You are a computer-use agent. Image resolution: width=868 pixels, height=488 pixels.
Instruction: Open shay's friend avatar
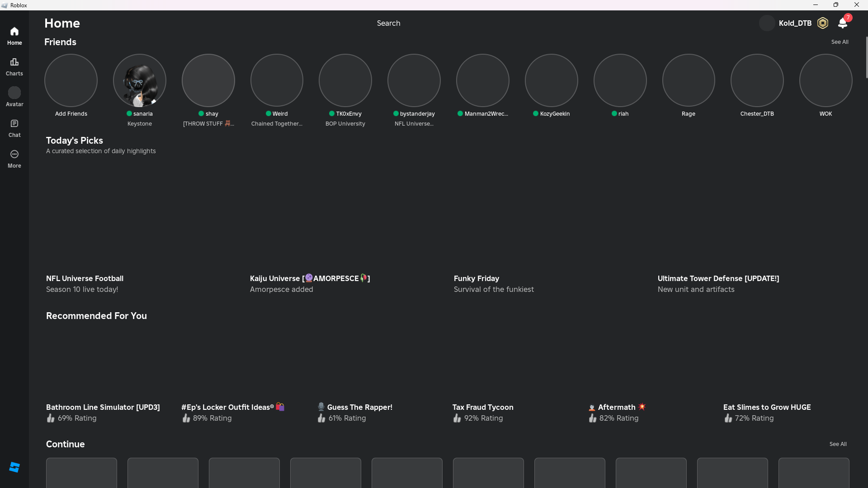click(208, 80)
